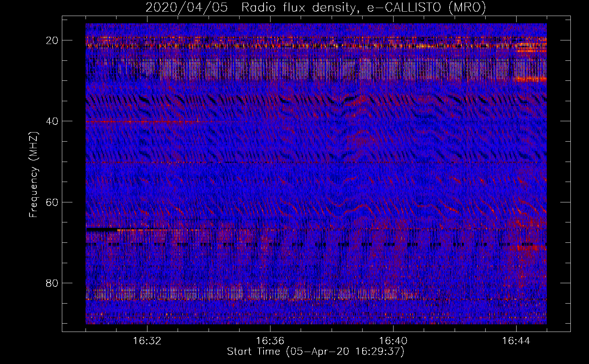Select the frequency axis label '60'
Image resolution: width=589 pixels, height=364 pixels.
pos(52,202)
